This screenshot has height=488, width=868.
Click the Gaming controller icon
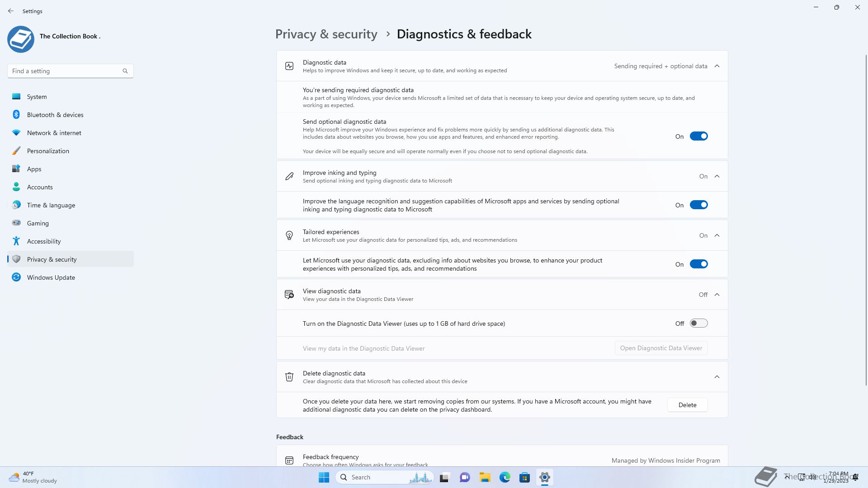[x=16, y=223]
